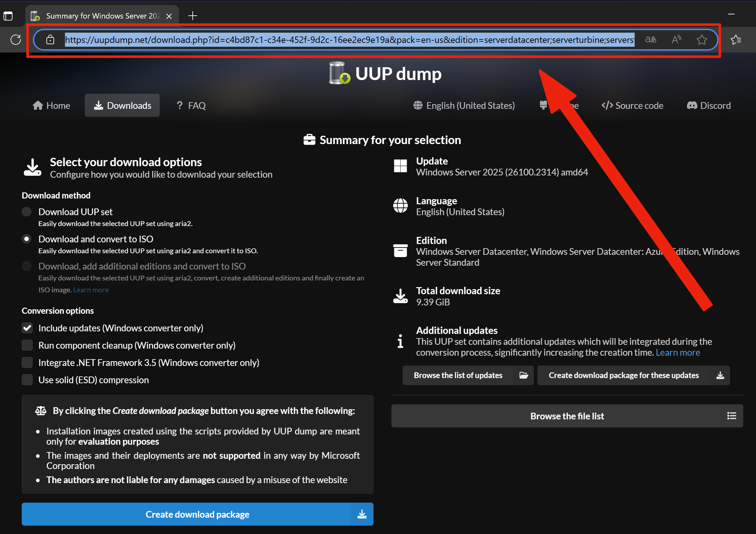Open the English (United States) language selector
756x534 pixels.
[x=464, y=105]
